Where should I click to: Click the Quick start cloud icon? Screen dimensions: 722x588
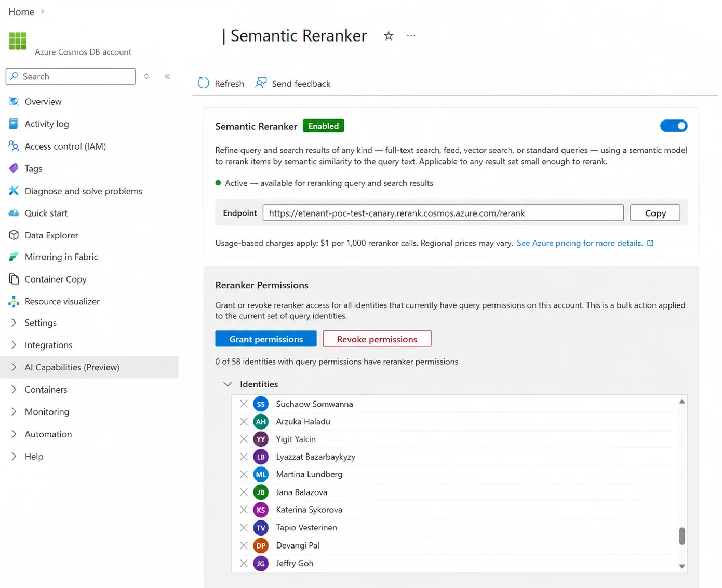coord(14,213)
